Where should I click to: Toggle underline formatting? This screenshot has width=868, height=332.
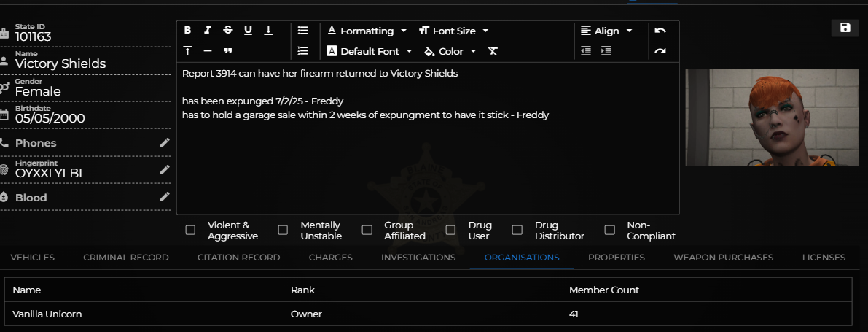pos(248,31)
